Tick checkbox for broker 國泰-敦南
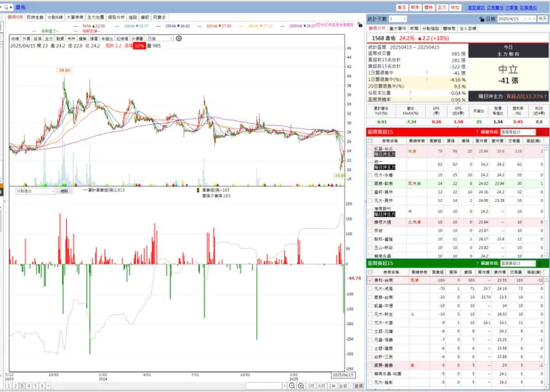 point(369,183)
